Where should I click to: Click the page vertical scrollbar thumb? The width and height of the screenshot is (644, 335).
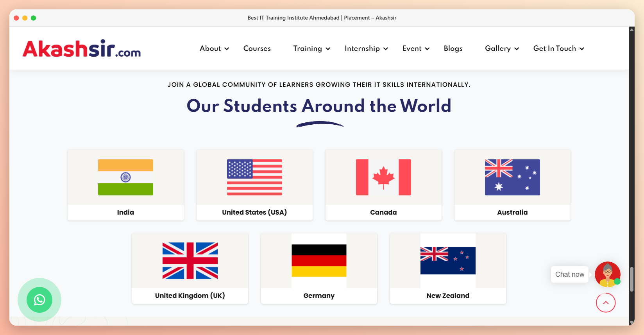point(631,279)
